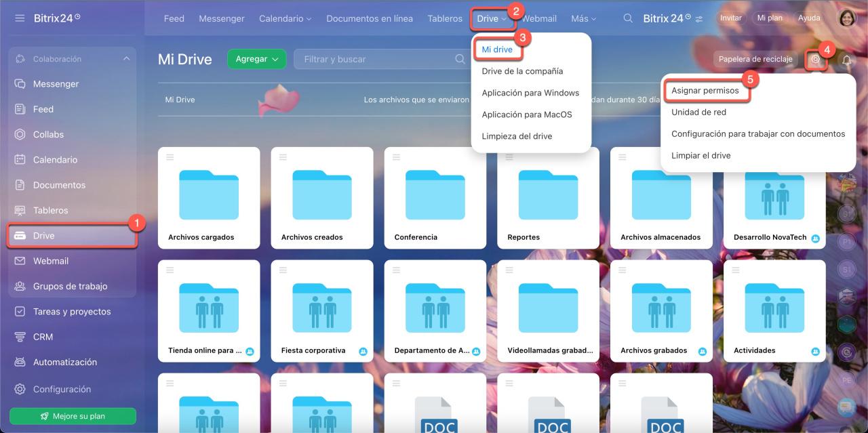This screenshot has height=433, width=868.
Task: Open the user profile avatar
Action: coord(848,18)
